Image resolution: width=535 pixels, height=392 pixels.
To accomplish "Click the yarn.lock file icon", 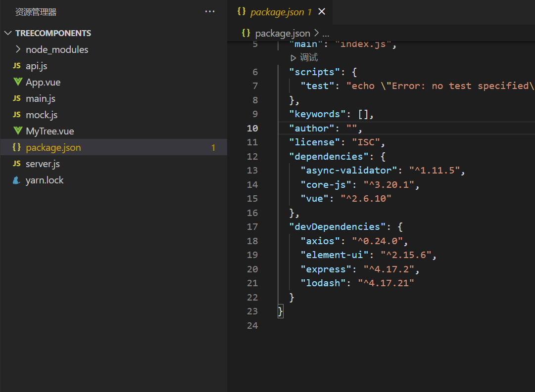I will click(17, 180).
